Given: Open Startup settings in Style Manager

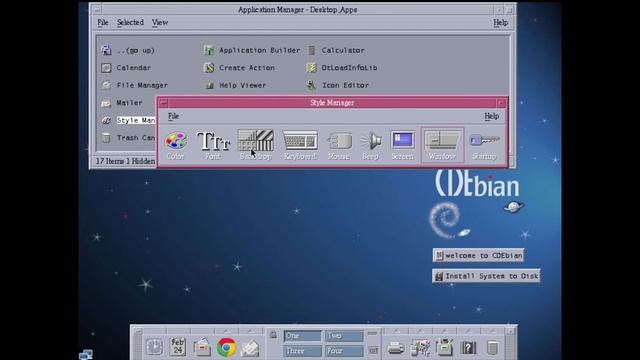Looking at the screenshot, I should coord(484,145).
